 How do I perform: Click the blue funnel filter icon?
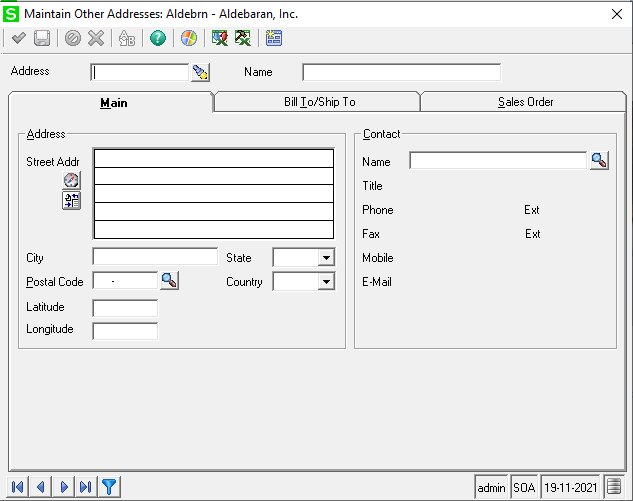[x=109, y=487]
